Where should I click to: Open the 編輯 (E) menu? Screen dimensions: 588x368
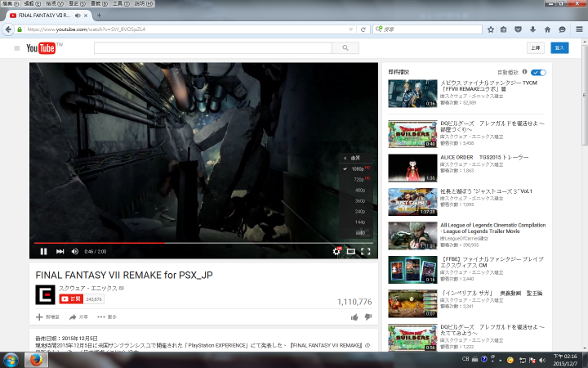[32, 4]
